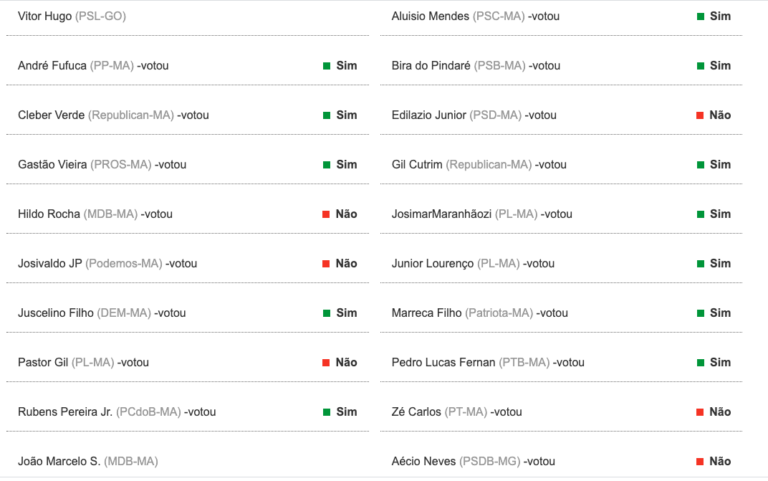768x481 pixels.
Task: Click Gastão Vieira's PROS-MA party label
Action: point(121,165)
